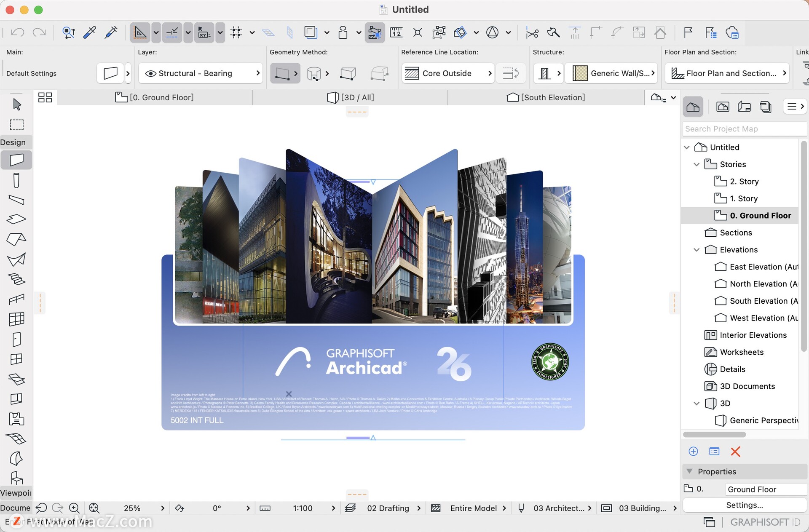The height and width of the screenshot is (532, 809).
Task: Switch to the 0. Ground Floor tab
Action: tap(155, 97)
